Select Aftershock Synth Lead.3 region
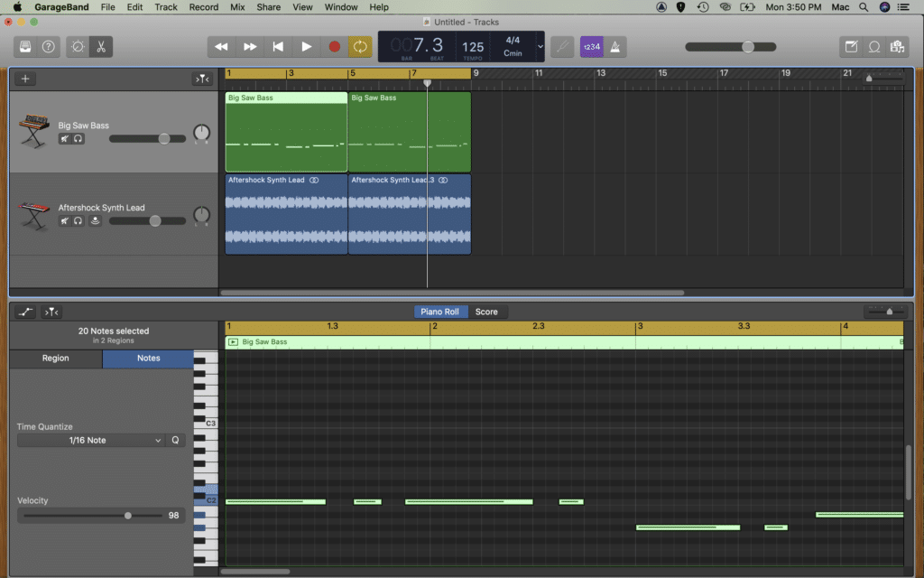The height and width of the screenshot is (578, 924). click(410, 214)
